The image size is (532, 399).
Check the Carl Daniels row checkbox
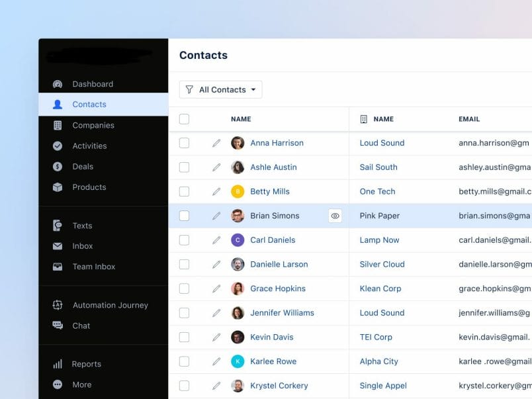pyautogui.click(x=184, y=240)
